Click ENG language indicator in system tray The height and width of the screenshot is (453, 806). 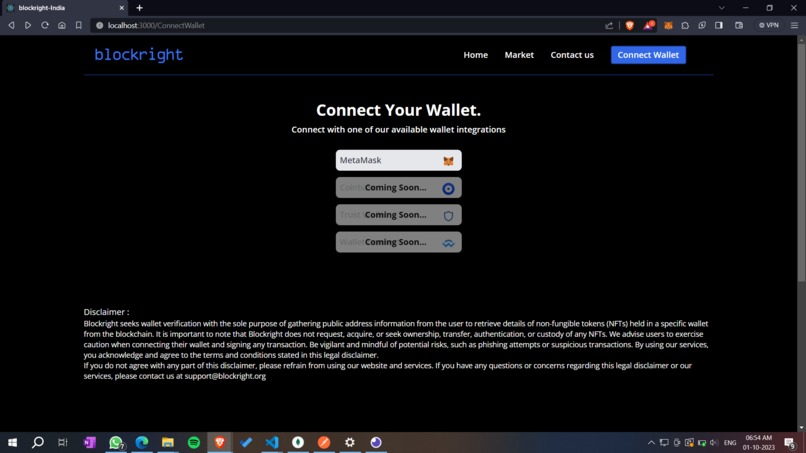tap(730, 443)
